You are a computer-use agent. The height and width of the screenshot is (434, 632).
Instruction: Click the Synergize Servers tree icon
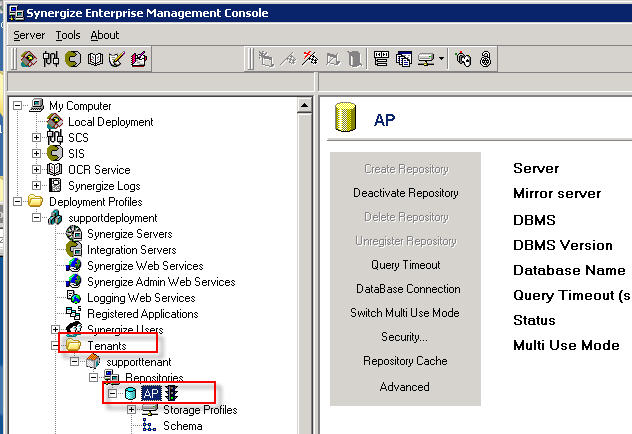(x=74, y=233)
